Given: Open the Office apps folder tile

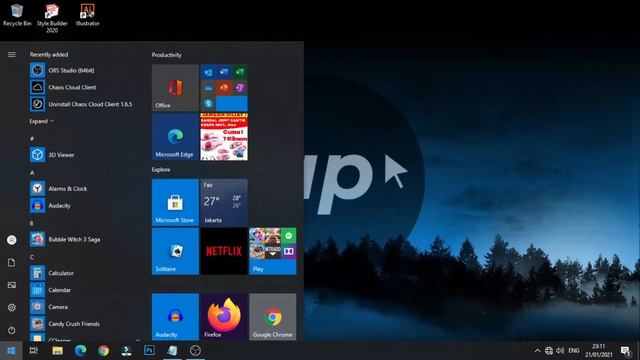Looking at the screenshot, I should coord(224,88).
